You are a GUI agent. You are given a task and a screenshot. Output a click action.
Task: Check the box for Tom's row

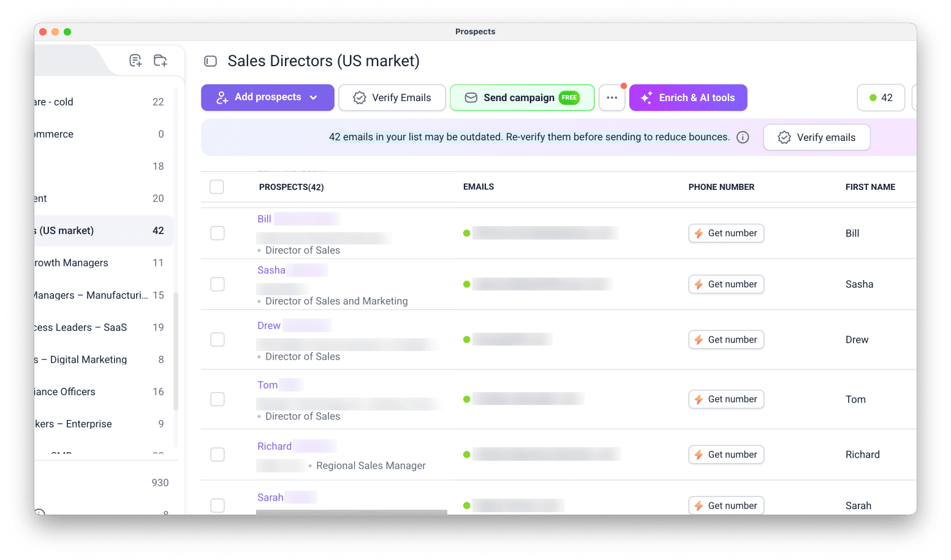pyautogui.click(x=218, y=399)
